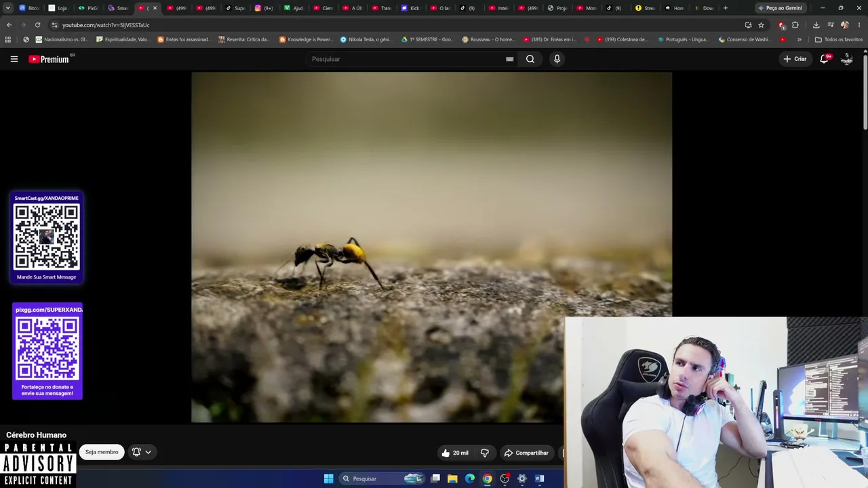Click the Seja membro button
This screenshot has height=488, width=868.
102,452
